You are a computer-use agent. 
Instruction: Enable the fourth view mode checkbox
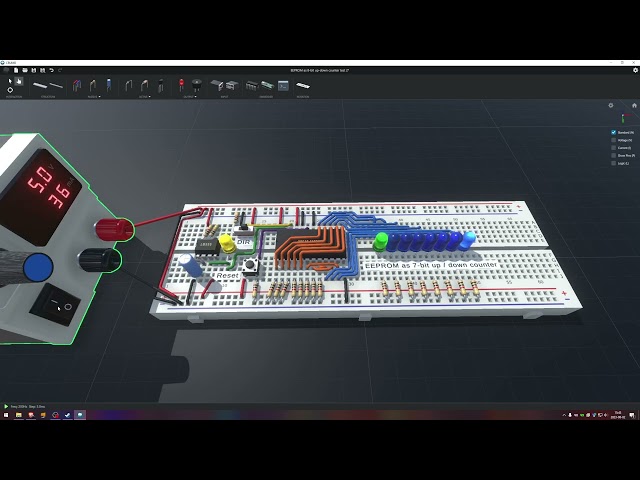click(613, 156)
